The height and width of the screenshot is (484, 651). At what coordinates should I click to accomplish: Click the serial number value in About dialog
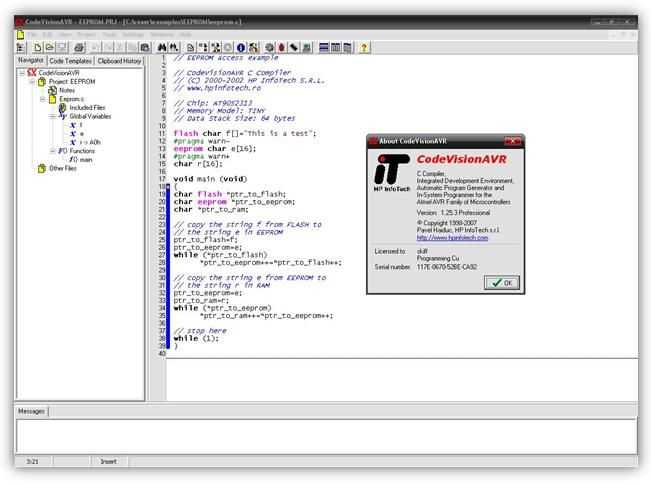point(447,267)
